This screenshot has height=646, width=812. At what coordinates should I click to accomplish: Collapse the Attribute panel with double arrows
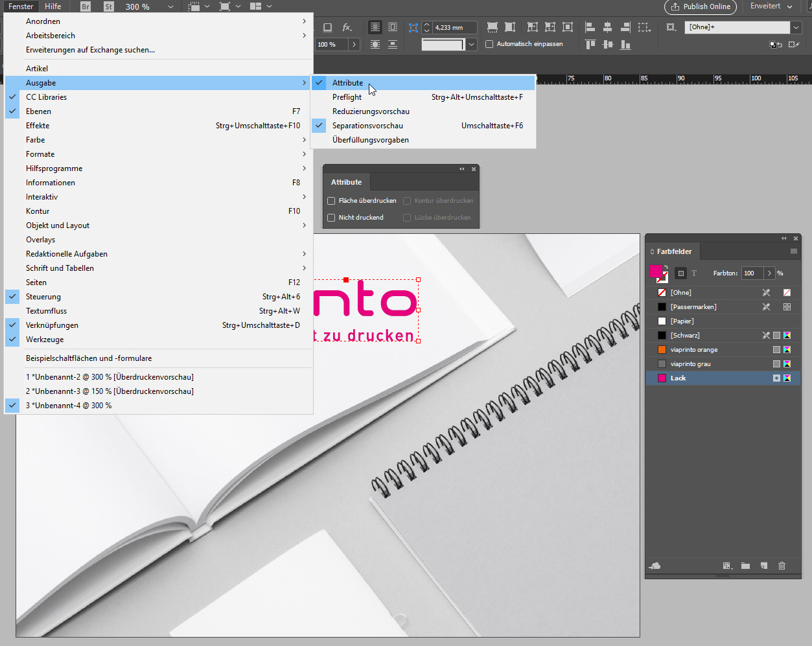[462, 169]
